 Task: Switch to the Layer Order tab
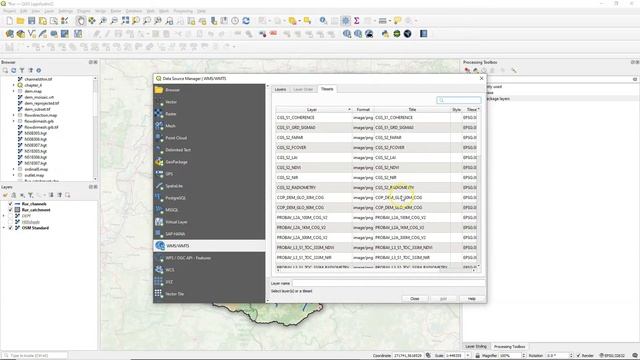[303, 89]
